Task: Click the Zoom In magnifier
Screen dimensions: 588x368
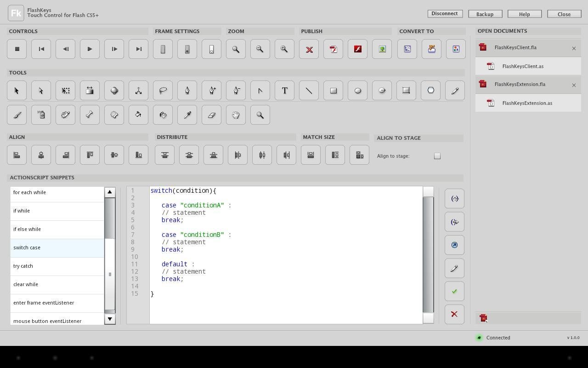Action: pyautogui.click(x=285, y=49)
